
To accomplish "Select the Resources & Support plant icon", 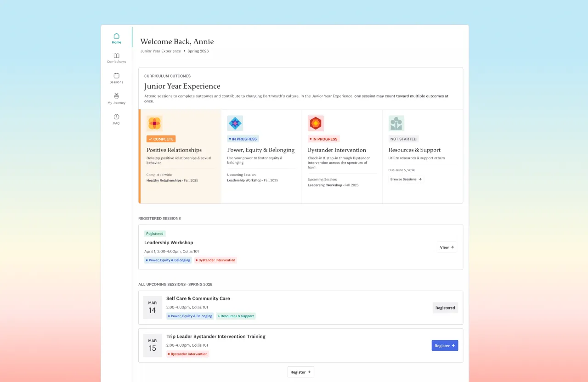I will tap(396, 124).
